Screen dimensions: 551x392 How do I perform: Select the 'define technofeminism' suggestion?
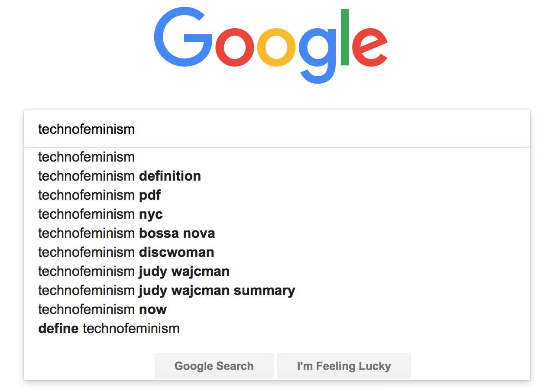pyautogui.click(x=109, y=328)
